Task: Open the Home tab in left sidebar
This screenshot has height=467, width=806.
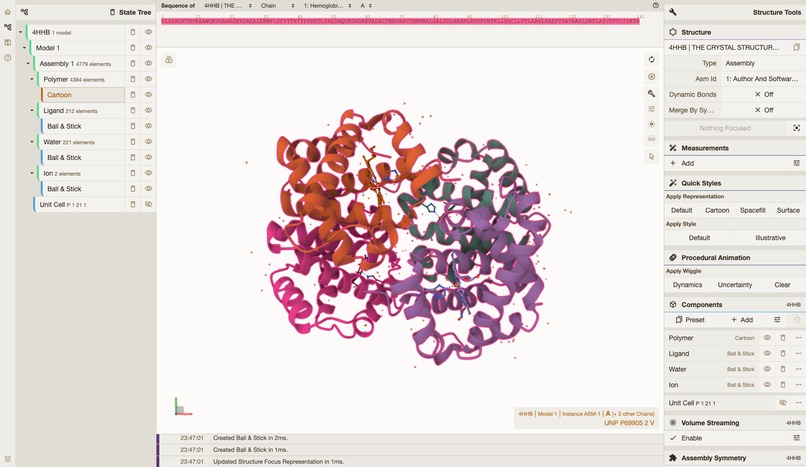Action: [8, 12]
